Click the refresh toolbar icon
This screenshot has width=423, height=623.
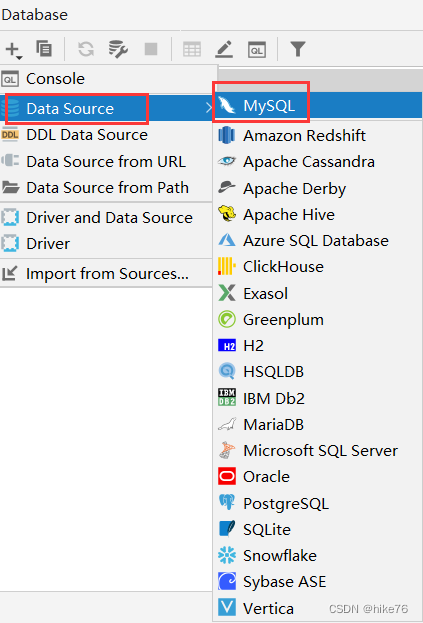86,50
